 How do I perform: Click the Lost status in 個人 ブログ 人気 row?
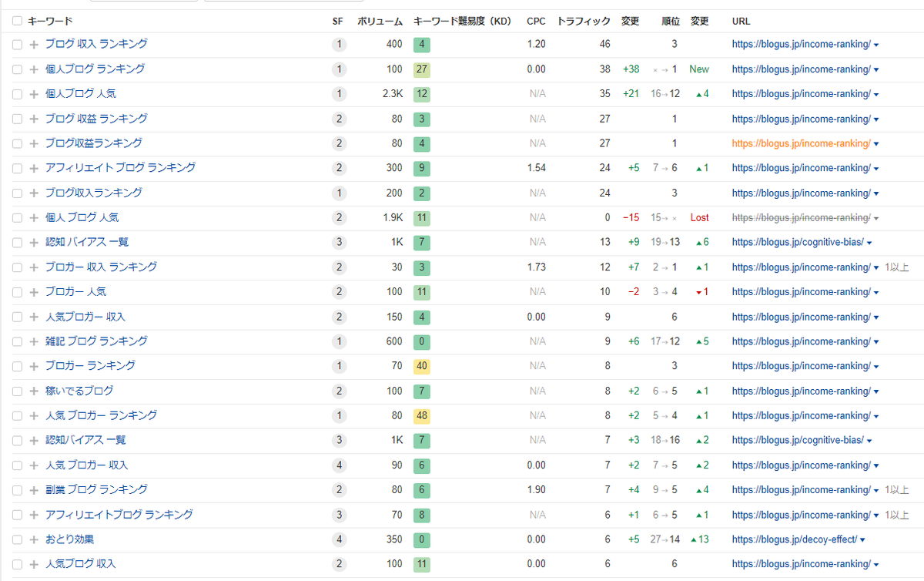coord(699,218)
